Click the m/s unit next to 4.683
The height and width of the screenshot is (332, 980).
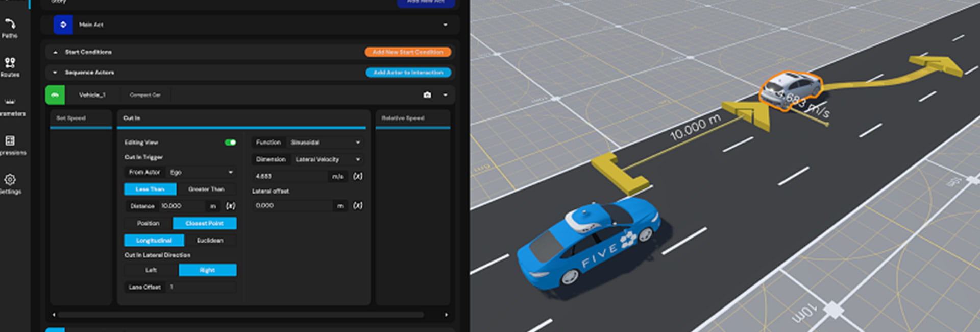coord(337,176)
